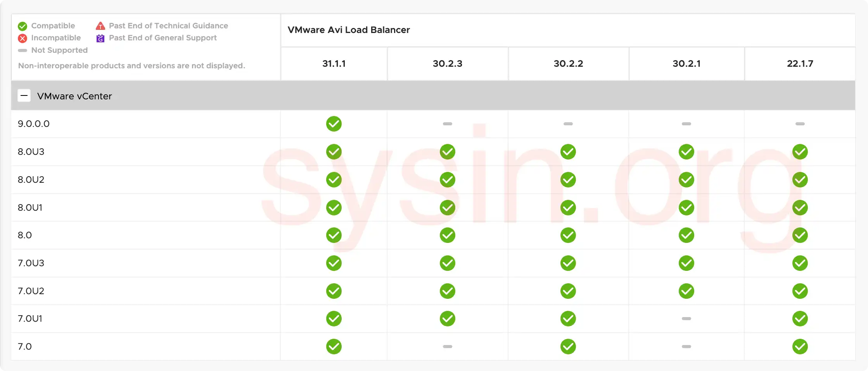Click the Past End of Technical Guidance label
Viewport: 868px width, 371px height.
[168, 26]
